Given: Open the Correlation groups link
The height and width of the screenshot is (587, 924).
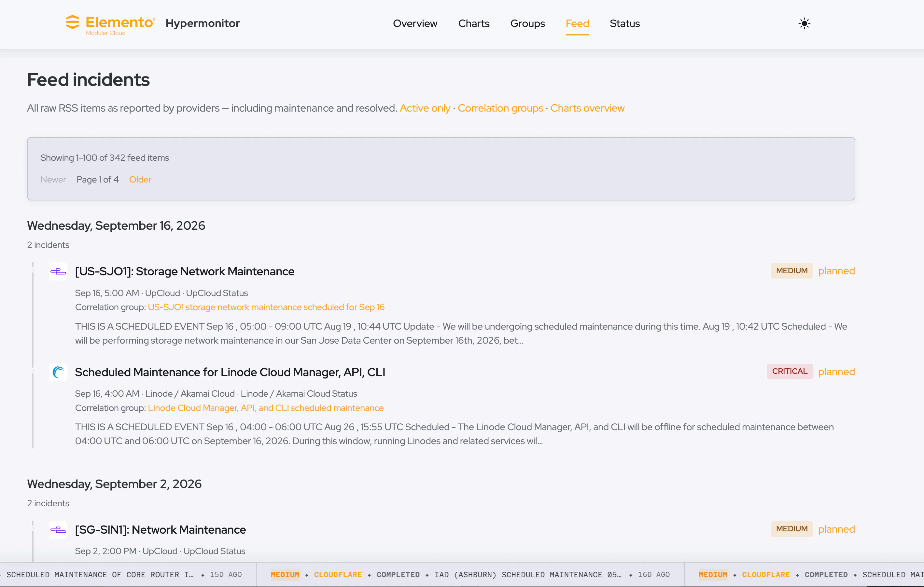Looking at the screenshot, I should [x=500, y=108].
